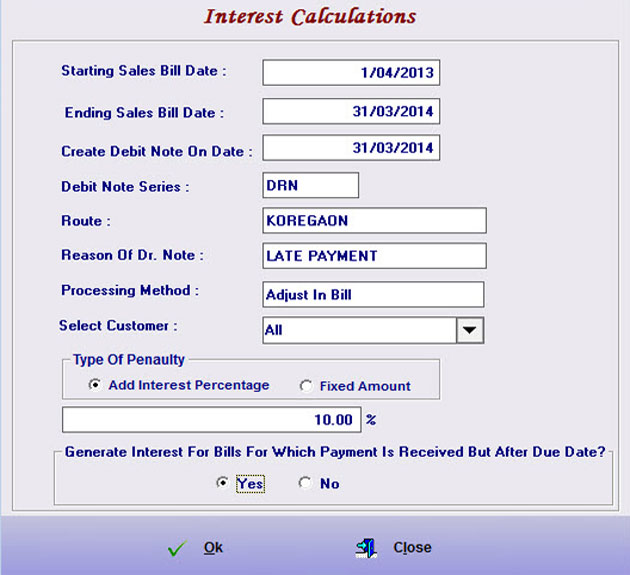
Task: Click the Route field containing KOREGAON
Action: 374,221
